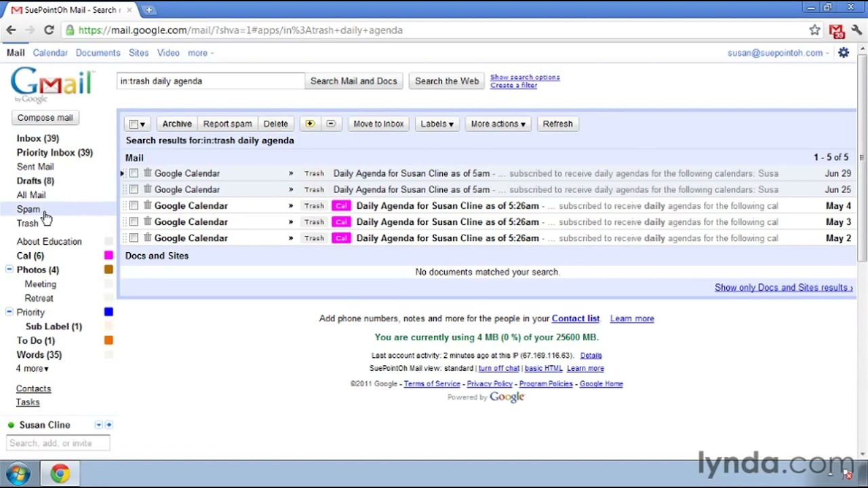The width and height of the screenshot is (868, 488).
Task: Click the chat options plus icon beside Susan Cline
Action: coord(108,425)
